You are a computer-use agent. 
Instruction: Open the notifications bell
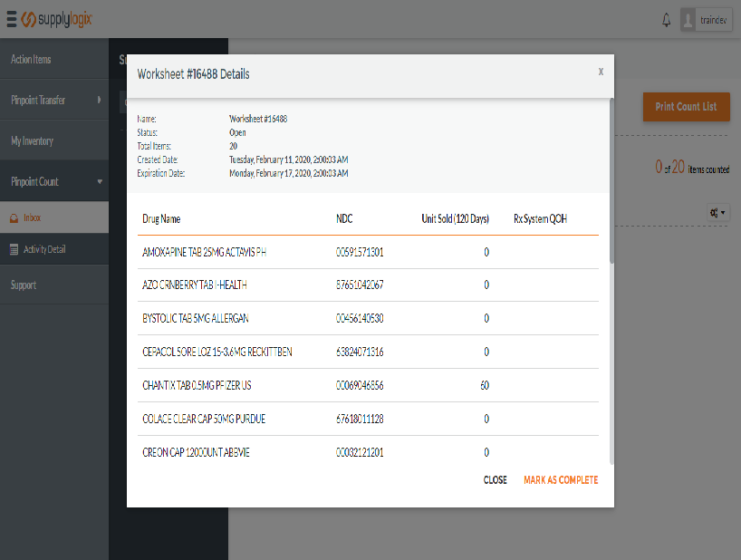coord(667,19)
